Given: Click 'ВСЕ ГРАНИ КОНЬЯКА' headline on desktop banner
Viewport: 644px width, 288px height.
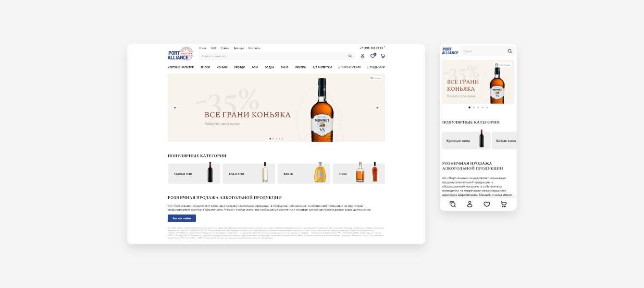Looking at the screenshot, I should coord(248,115).
